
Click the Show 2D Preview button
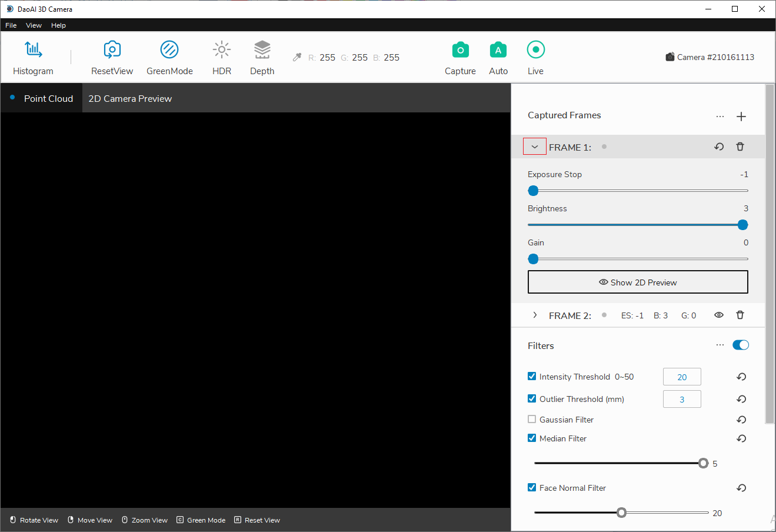[638, 282]
